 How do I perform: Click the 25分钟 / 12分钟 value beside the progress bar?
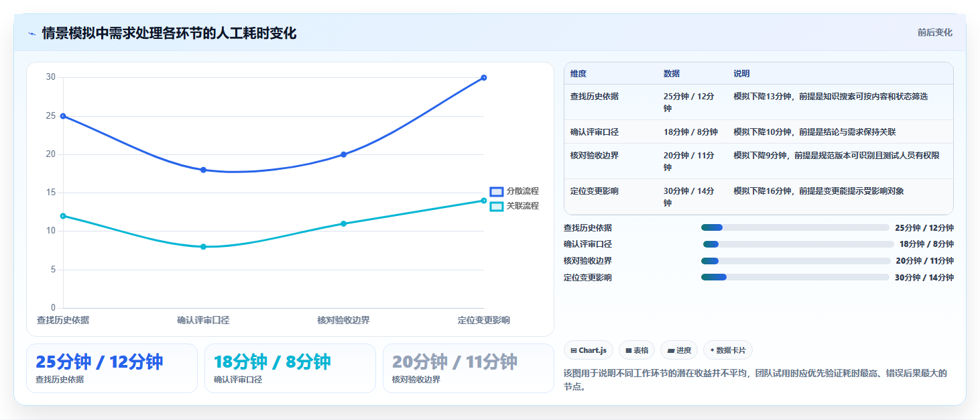pyautogui.click(x=924, y=228)
